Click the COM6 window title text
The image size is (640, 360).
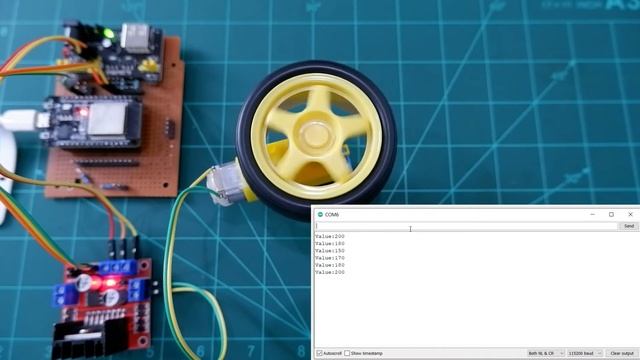coord(332,214)
